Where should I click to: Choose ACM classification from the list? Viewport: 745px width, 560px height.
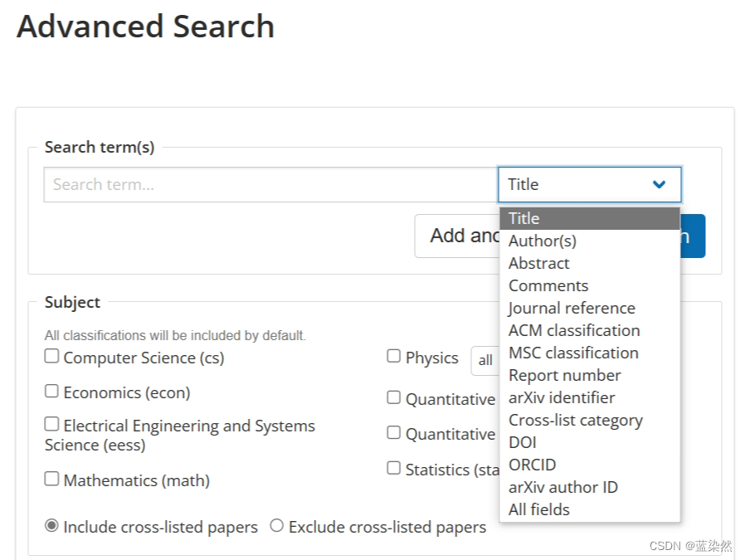(x=574, y=330)
